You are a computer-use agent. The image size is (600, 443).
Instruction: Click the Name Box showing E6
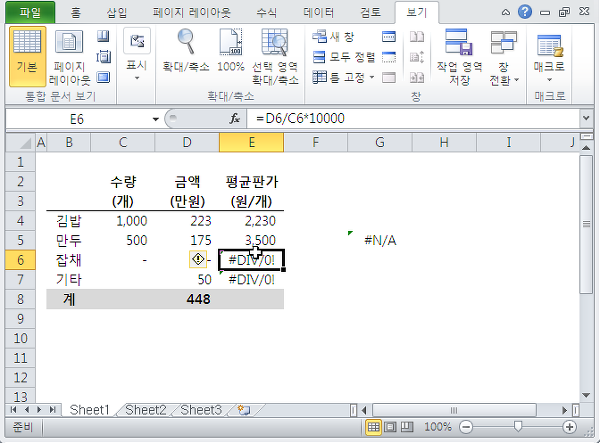[77, 119]
